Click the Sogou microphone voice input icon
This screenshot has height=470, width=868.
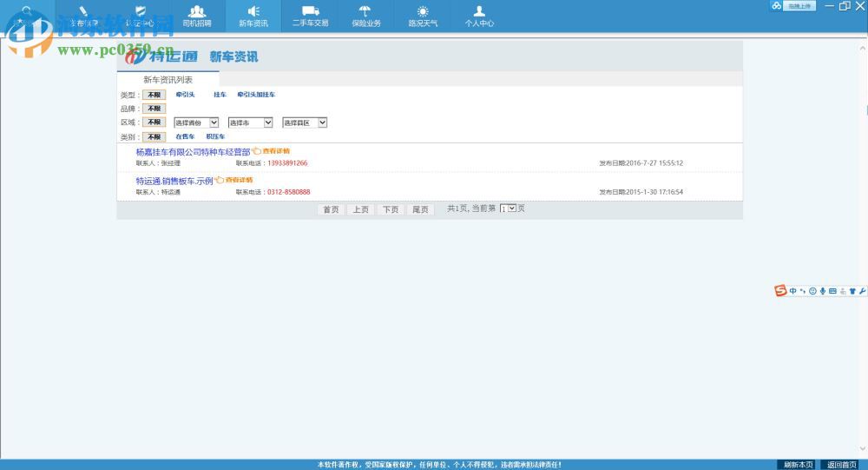pyautogui.click(x=823, y=291)
